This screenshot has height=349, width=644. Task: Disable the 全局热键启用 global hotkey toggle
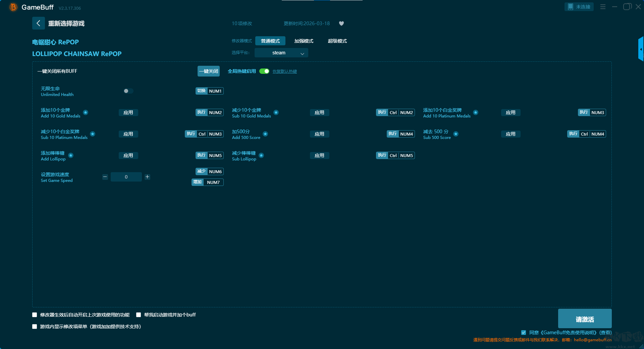pyautogui.click(x=264, y=71)
